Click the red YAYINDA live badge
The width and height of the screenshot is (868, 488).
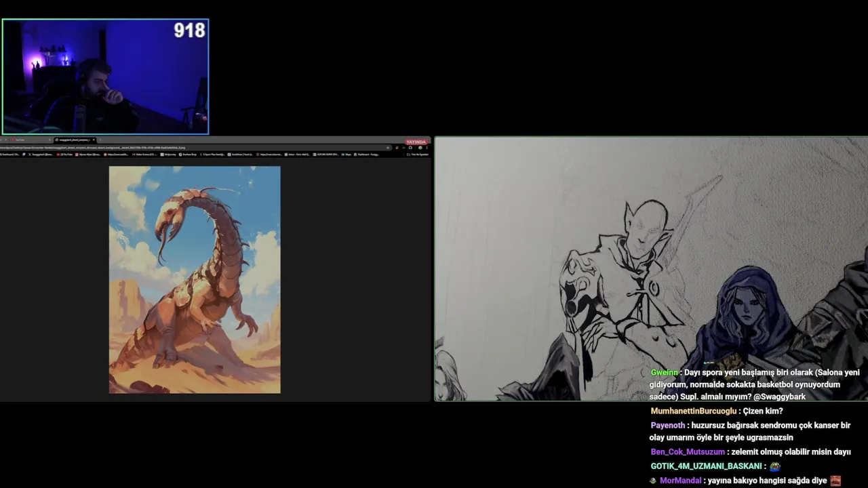416,142
